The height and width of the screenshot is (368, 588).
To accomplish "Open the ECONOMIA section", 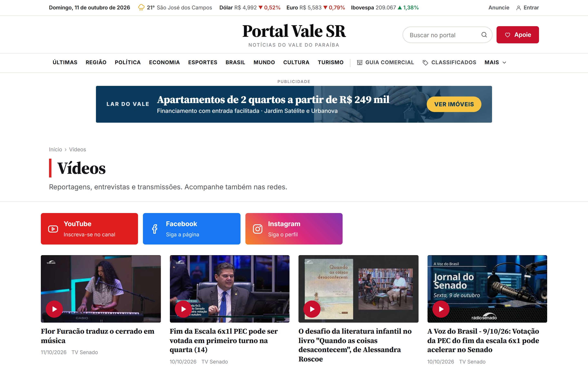I will click(165, 62).
